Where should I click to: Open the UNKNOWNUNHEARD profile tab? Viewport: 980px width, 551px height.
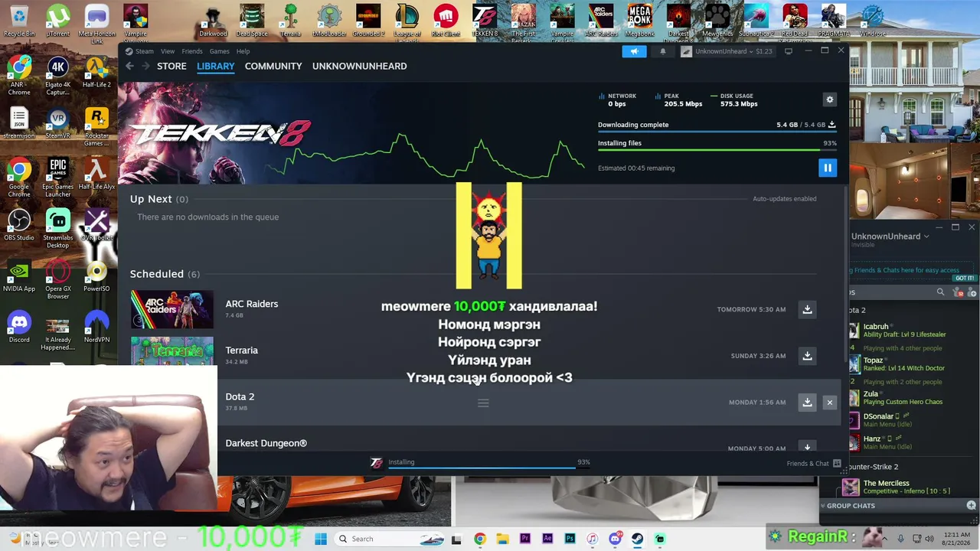point(359,66)
